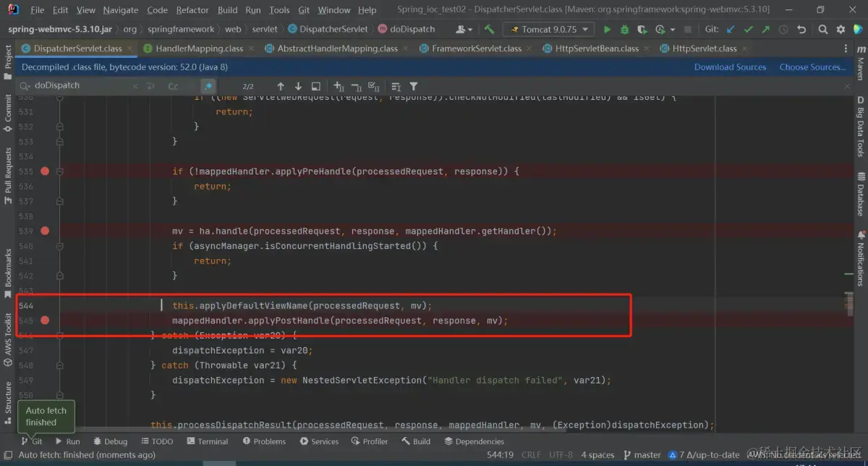The image size is (868, 466).
Task: Toggle Match Case (Cc) in search bar
Action: [x=174, y=86]
